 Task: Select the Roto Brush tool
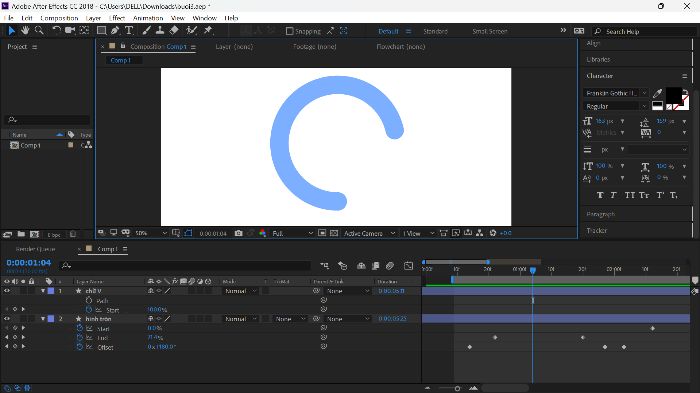(192, 30)
